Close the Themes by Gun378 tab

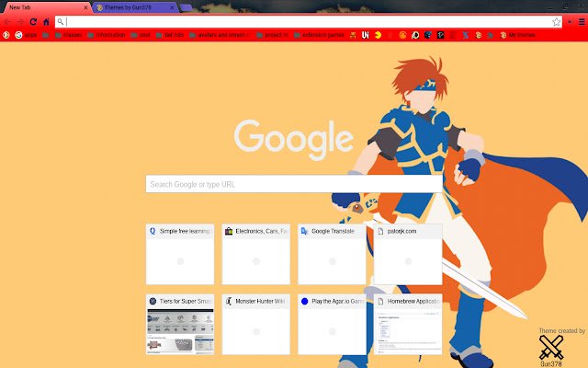coord(172,7)
